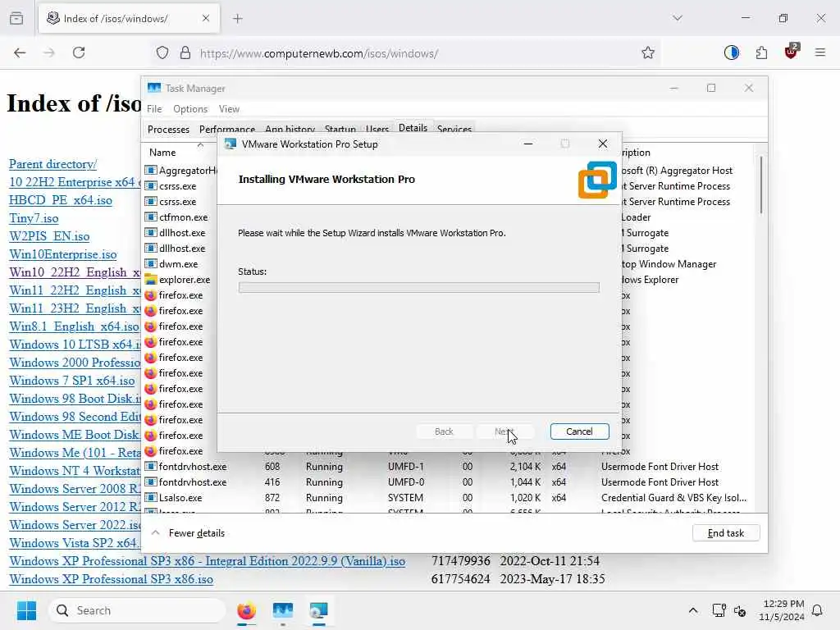Click the Firefox taskbar icon
840x630 pixels.
click(x=246, y=610)
